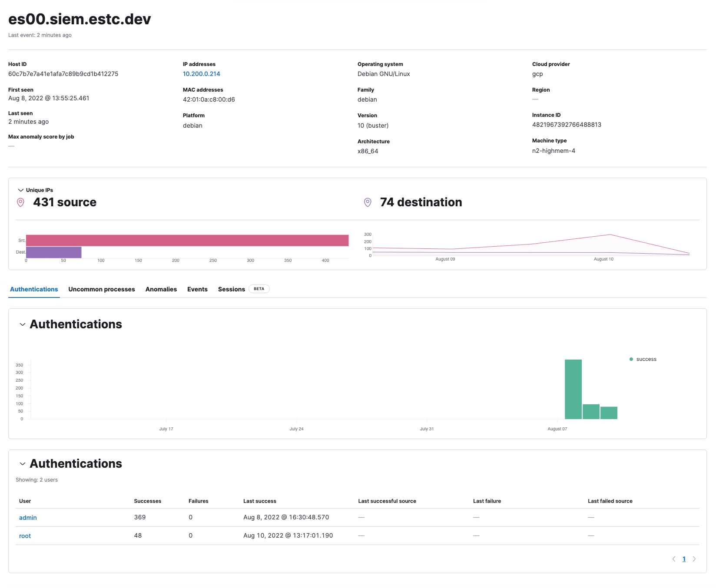Click the destination map pin icon

pyautogui.click(x=368, y=202)
